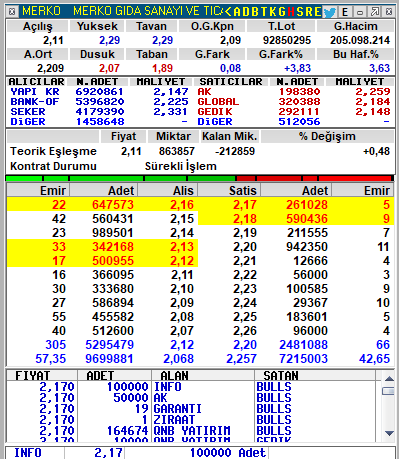Click the yellow 'S' title bar icon
Image resolution: width=399 pixels, height=459 pixels.
pos(300,12)
